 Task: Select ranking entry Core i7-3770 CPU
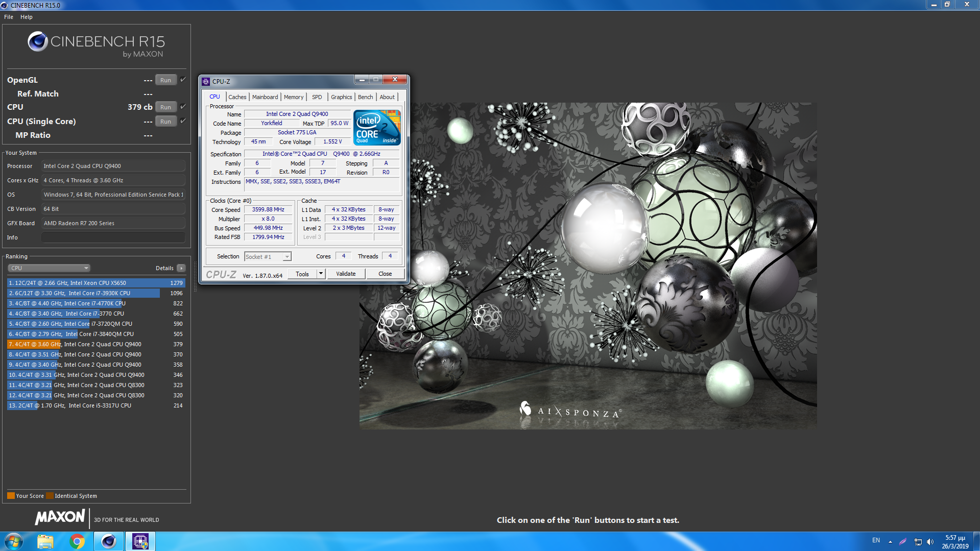click(96, 314)
